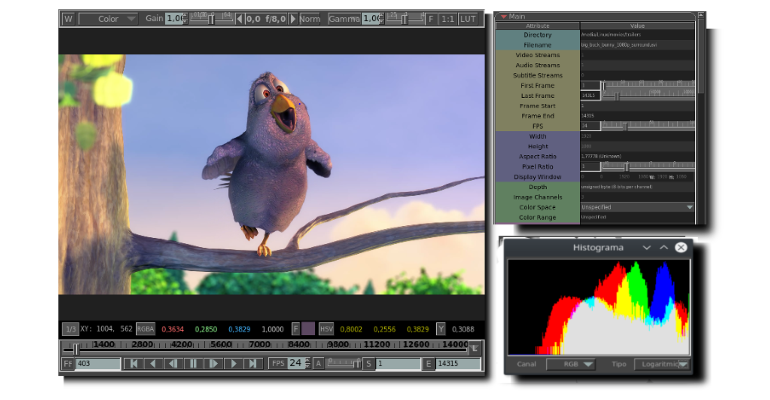Open the Canal RGB dropdown in Histograma
Viewport: 770px width, 400px height.
coord(571,364)
